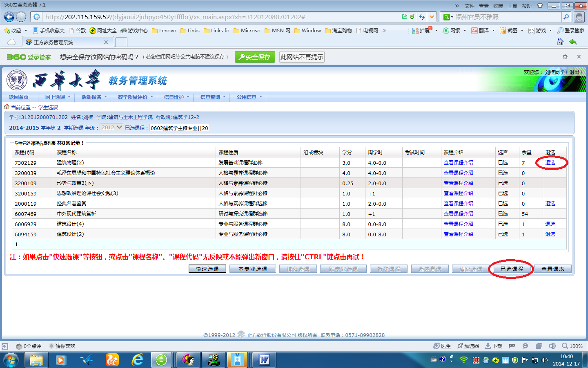Viewport: 588px width, 368px height.
Task: Adjust the 100% zoom level control
Action: click(x=572, y=346)
